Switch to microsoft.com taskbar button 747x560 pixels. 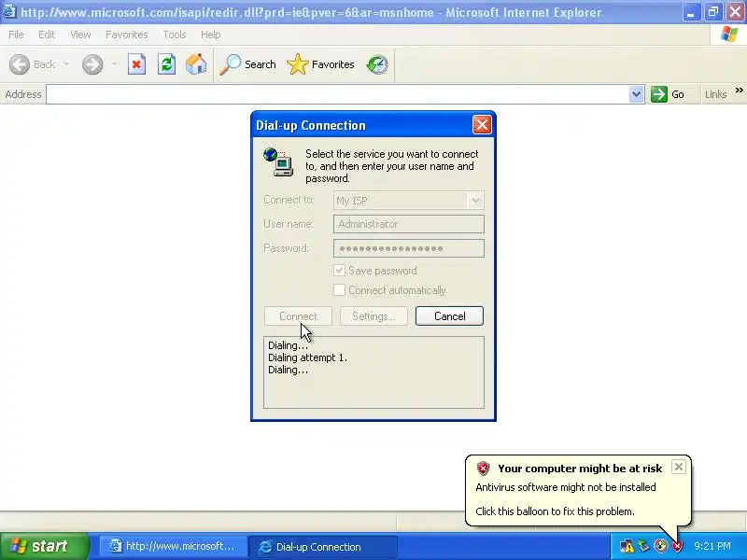tap(173, 546)
